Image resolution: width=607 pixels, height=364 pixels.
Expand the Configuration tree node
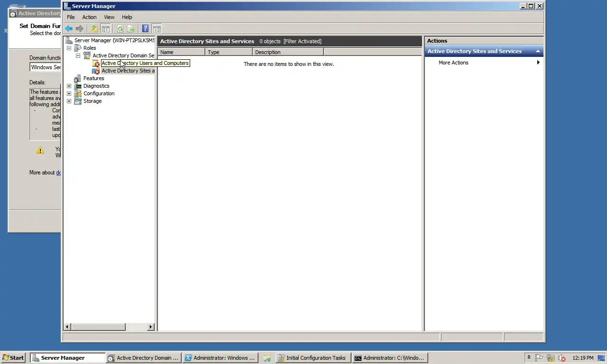tap(69, 93)
